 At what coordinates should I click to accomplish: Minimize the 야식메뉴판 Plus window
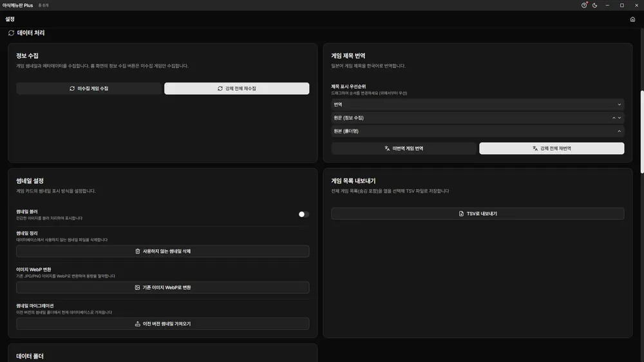pos(607,5)
